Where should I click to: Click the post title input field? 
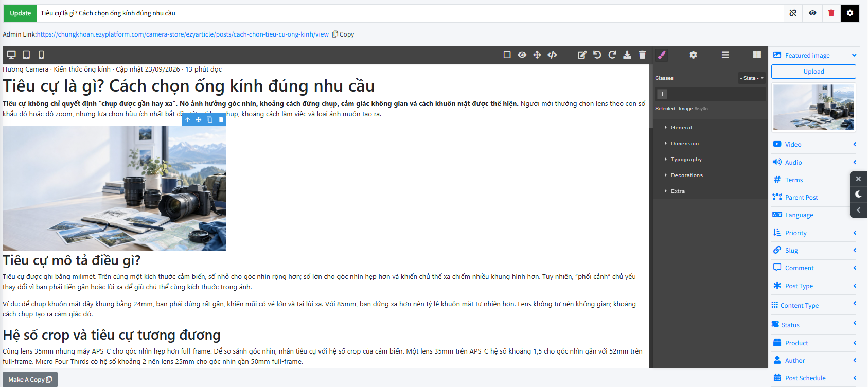coord(410,13)
